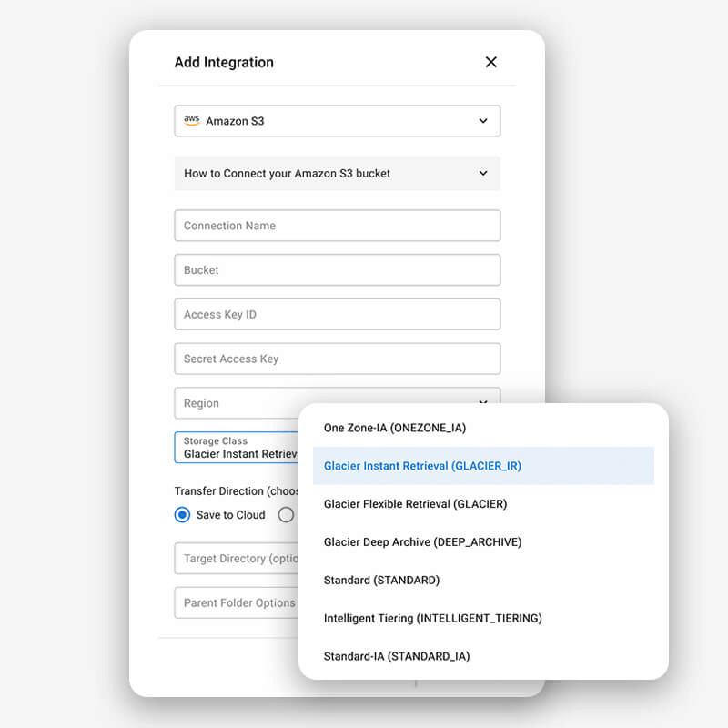The width and height of the screenshot is (728, 728).
Task: Click the Secret Access Key field
Action: point(337,359)
